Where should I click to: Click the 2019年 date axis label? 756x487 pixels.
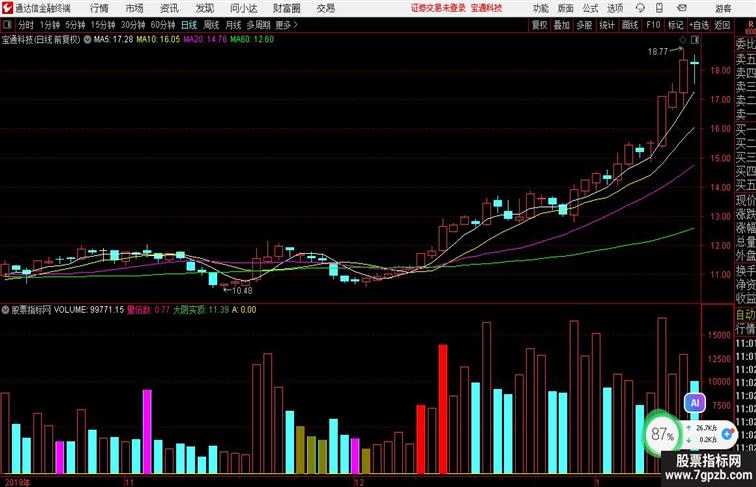(17, 482)
